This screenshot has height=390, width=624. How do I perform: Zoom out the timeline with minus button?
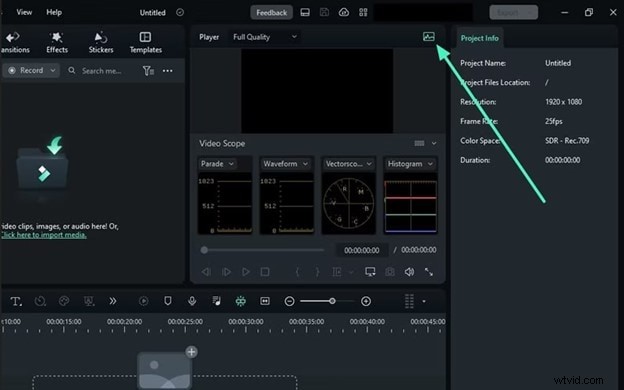289,301
